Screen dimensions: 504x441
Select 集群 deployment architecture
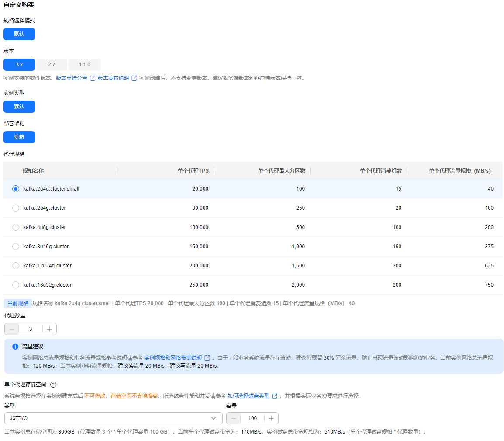click(x=19, y=137)
